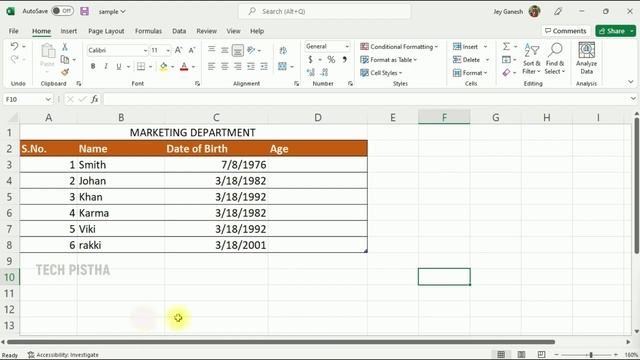
Task: Apply the yellow Fill Color
Action: pyautogui.click(x=163, y=66)
